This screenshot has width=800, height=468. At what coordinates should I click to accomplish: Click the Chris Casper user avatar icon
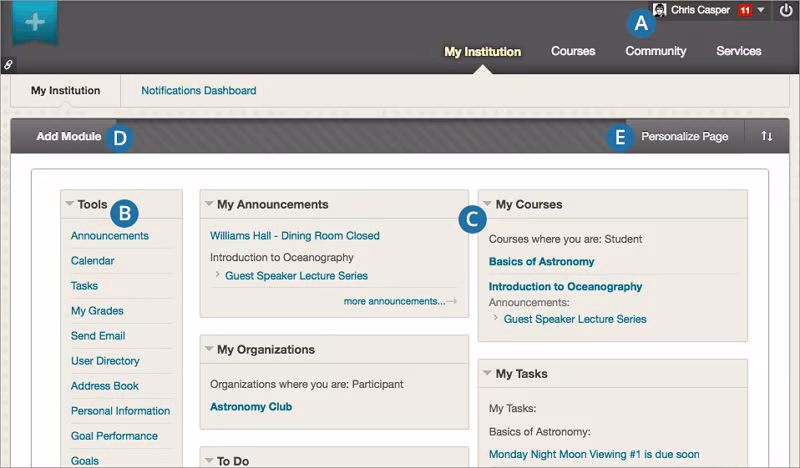click(x=660, y=10)
